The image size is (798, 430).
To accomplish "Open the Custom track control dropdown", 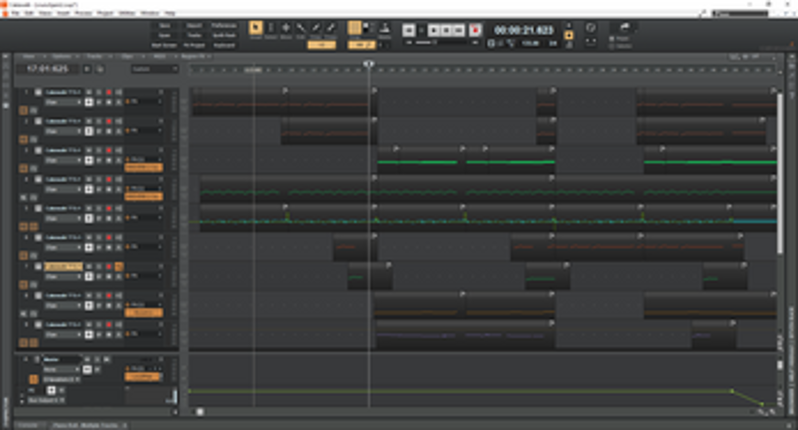I will pos(154,69).
